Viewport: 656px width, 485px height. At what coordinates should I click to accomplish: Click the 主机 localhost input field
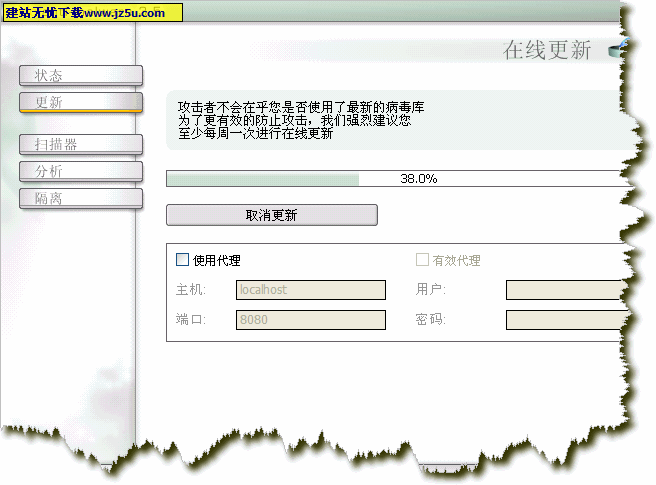pyautogui.click(x=311, y=290)
